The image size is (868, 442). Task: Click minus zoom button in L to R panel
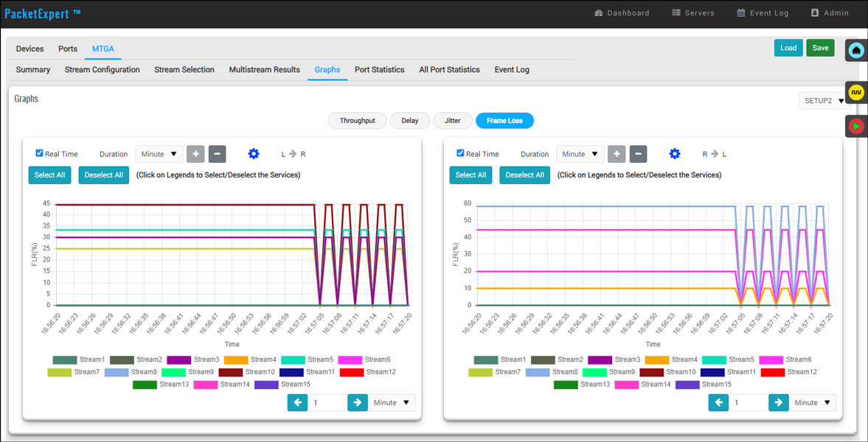click(x=217, y=155)
